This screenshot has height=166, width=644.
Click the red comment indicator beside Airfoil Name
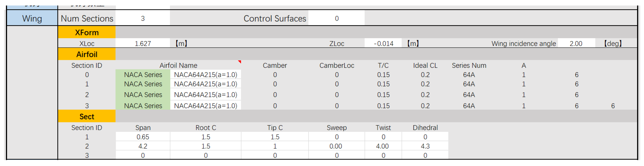click(240, 61)
